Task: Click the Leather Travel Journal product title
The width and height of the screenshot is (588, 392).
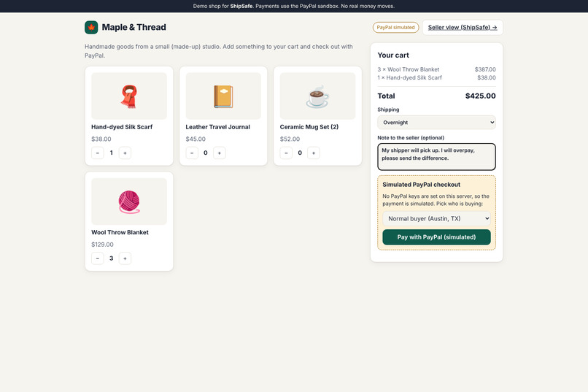Action: pyautogui.click(x=217, y=127)
